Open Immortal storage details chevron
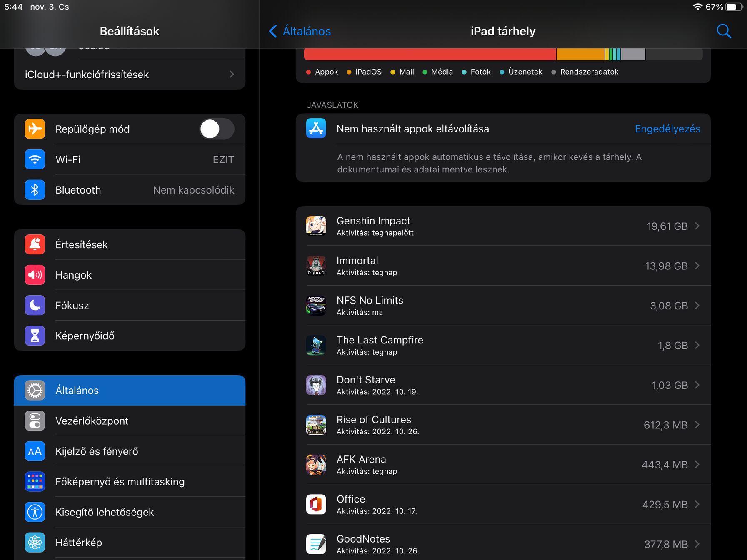Image resolution: width=747 pixels, height=560 pixels. point(697,266)
